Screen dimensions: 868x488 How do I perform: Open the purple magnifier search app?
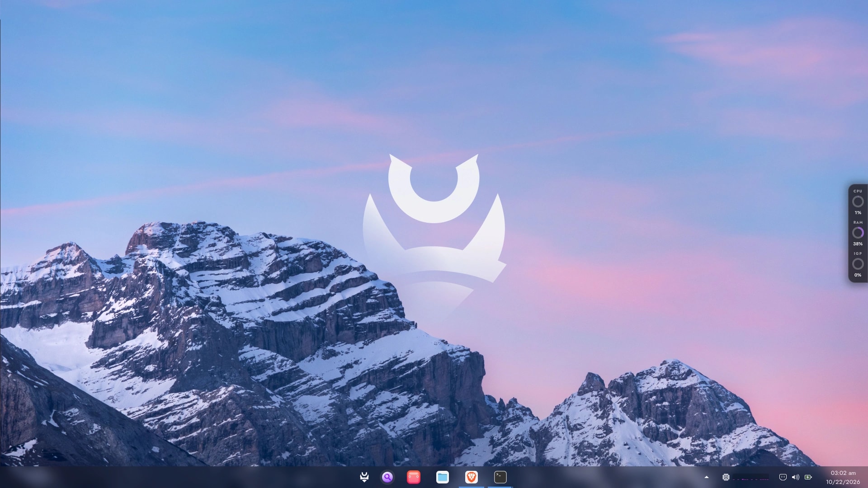tap(387, 477)
